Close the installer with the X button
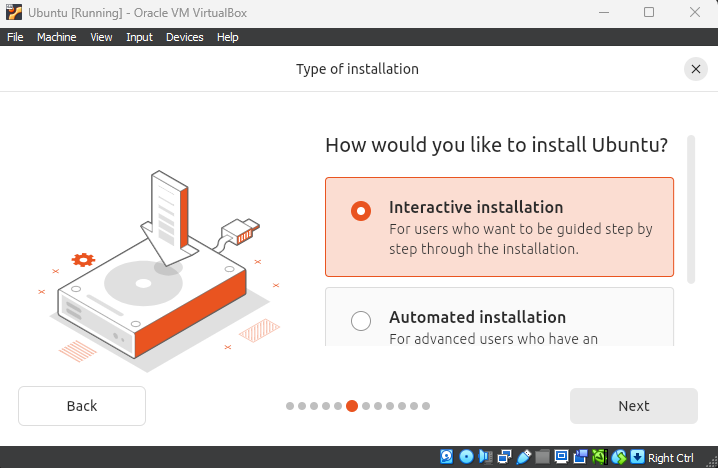 (x=695, y=69)
